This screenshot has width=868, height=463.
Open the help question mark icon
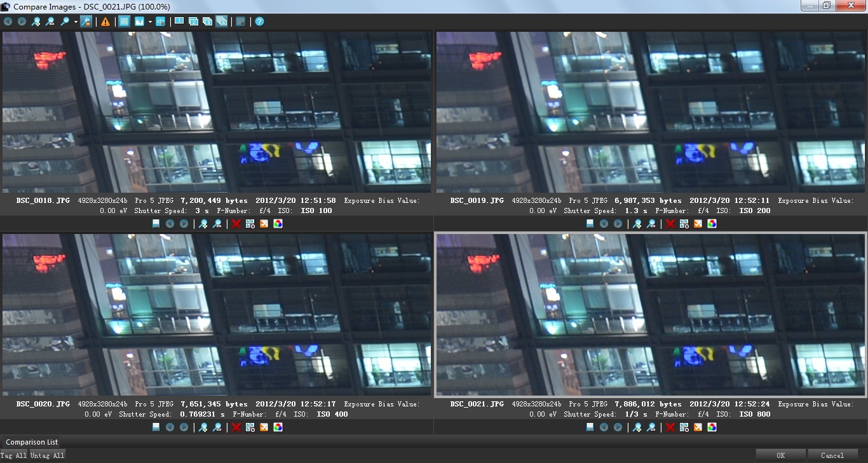click(260, 22)
